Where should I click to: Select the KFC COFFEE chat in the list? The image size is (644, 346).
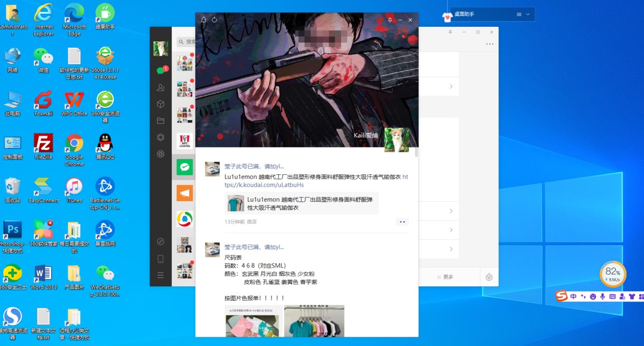pyautogui.click(x=185, y=141)
